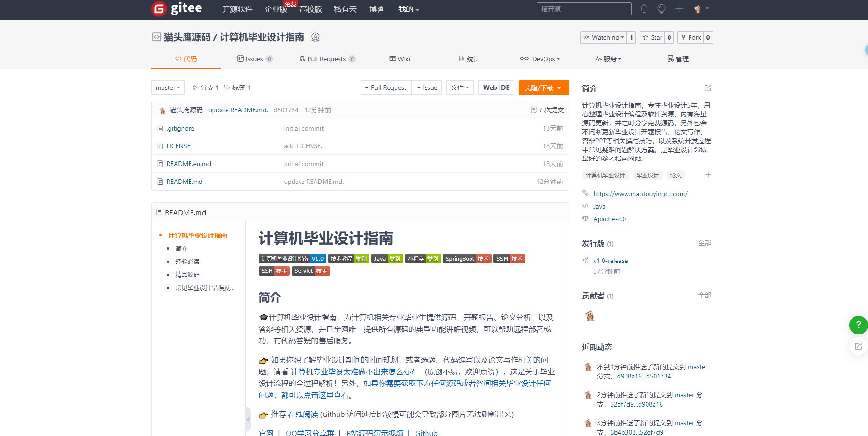The image size is (868, 436).
Task: Switch to the 代码 tab
Action: (186, 59)
